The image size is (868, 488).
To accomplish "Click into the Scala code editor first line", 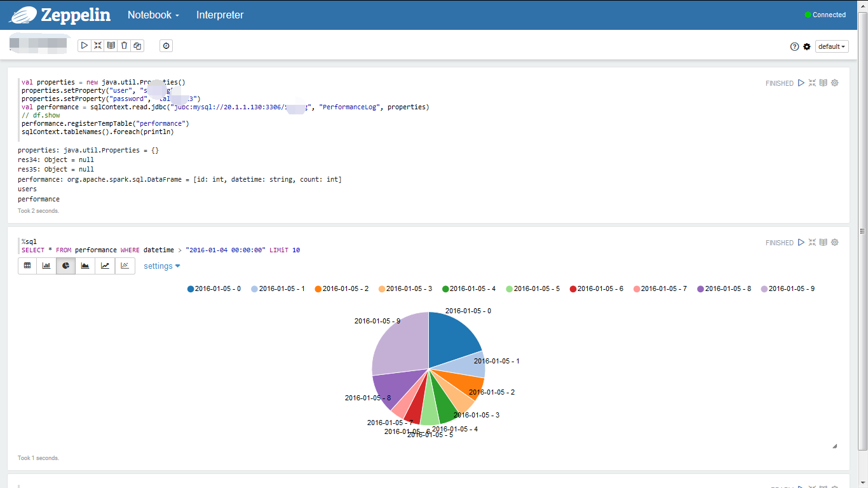I will [x=103, y=82].
